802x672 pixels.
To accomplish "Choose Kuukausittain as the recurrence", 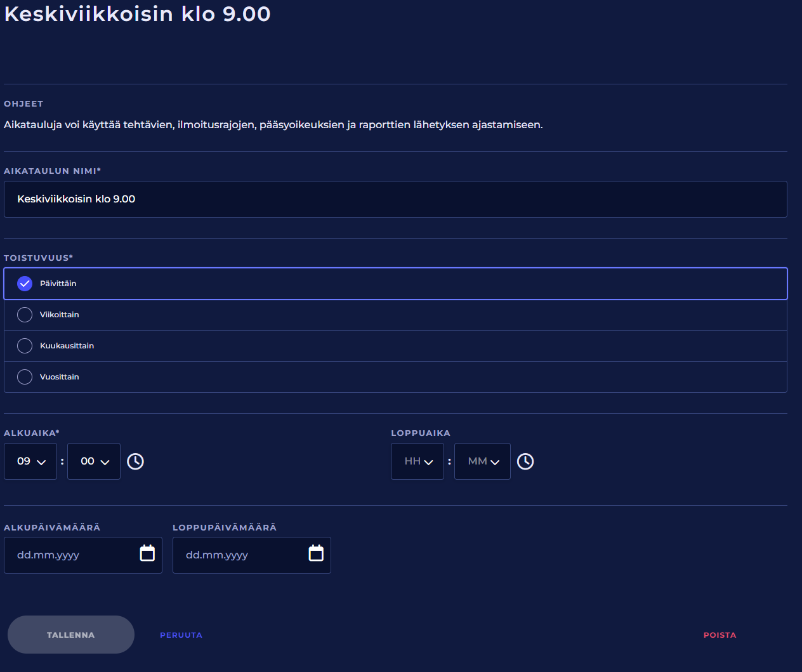I will click(x=25, y=346).
